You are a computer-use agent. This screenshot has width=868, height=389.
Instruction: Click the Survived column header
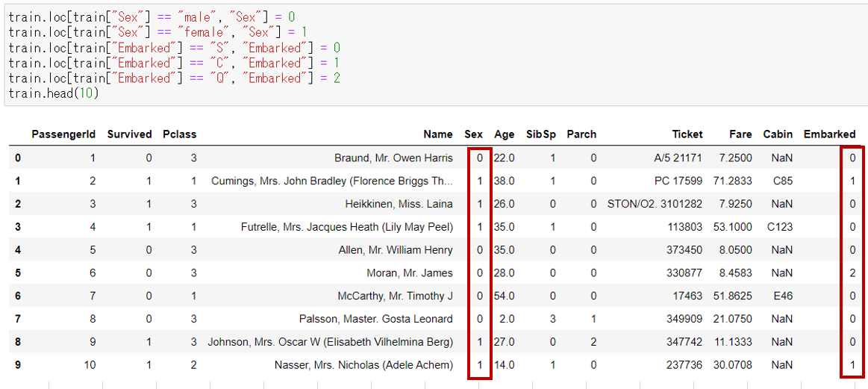pyautogui.click(x=130, y=134)
